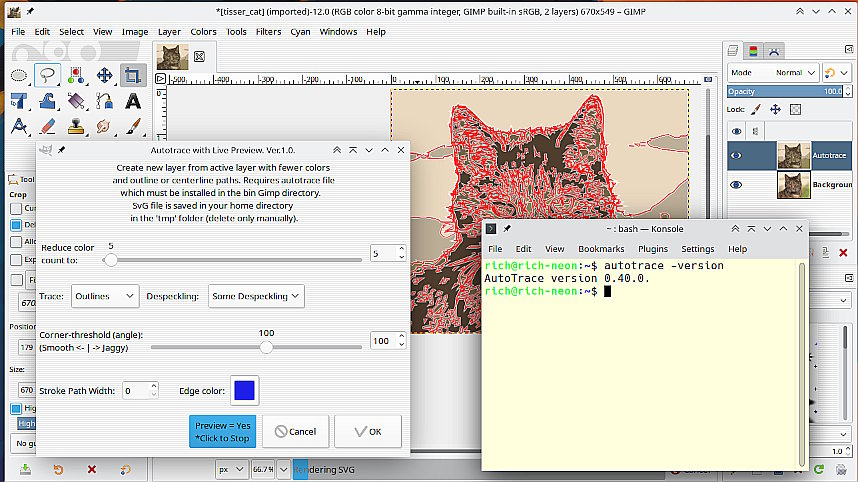Screen dimensions: 858x482
Task: Switch to the Channels tab
Action: click(753, 51)
